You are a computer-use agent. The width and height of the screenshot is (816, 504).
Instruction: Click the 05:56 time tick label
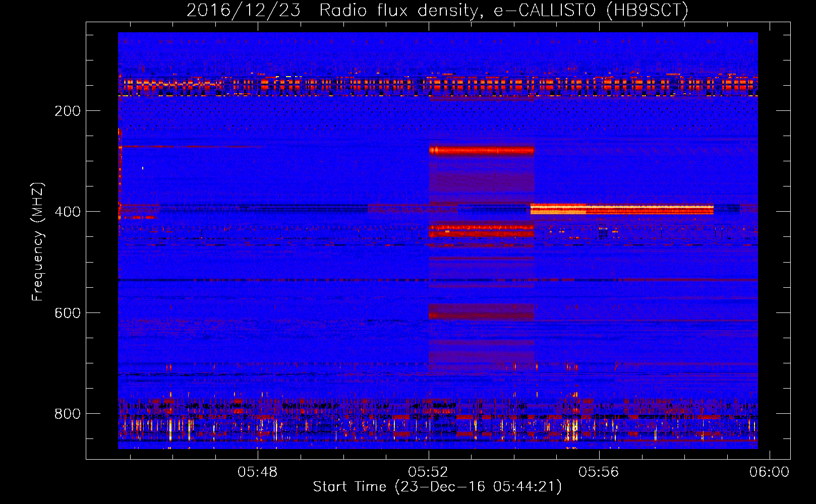[599, 472]
